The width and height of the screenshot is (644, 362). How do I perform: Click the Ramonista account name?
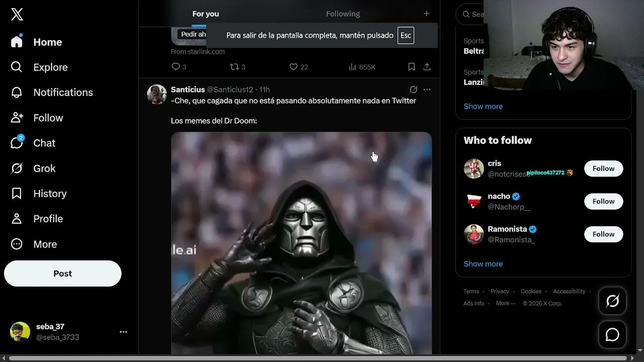point(507,229)
